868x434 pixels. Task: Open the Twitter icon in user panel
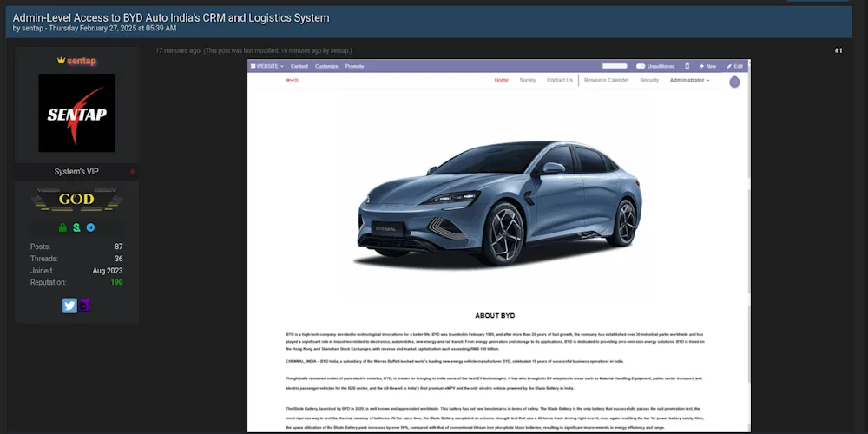point(69,306)
